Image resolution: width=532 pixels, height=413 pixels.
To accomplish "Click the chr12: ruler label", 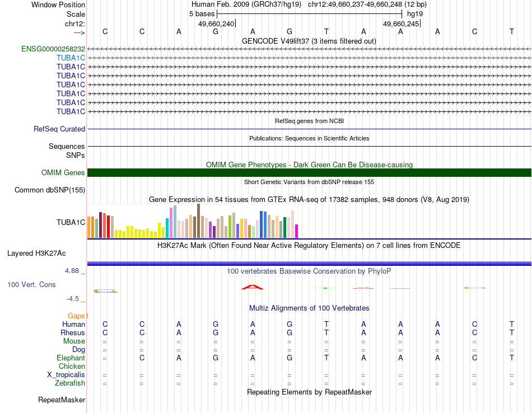I will [x=75, y=24].
